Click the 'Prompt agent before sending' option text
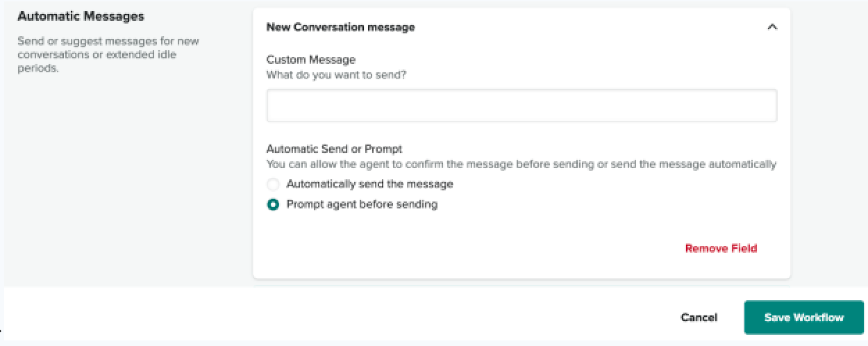 coord(362,204)
